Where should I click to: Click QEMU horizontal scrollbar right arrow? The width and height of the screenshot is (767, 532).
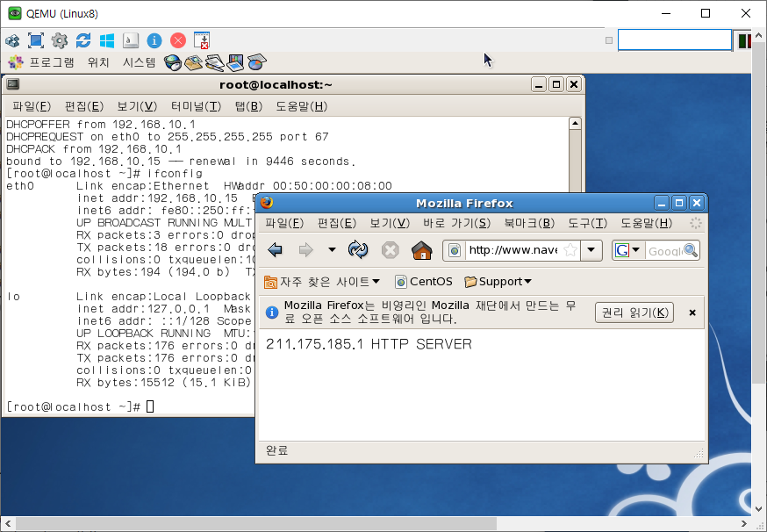pyautogui.click(x=744, y=524)
